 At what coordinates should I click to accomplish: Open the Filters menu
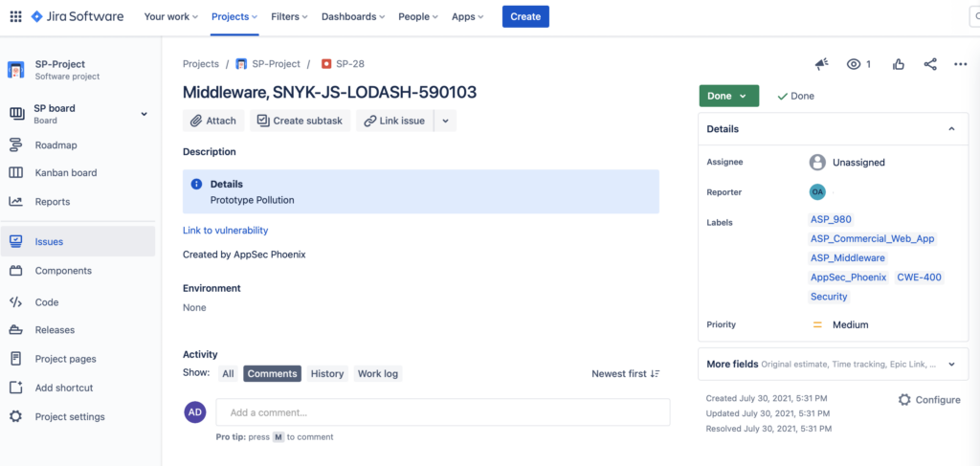click(289, 17)
